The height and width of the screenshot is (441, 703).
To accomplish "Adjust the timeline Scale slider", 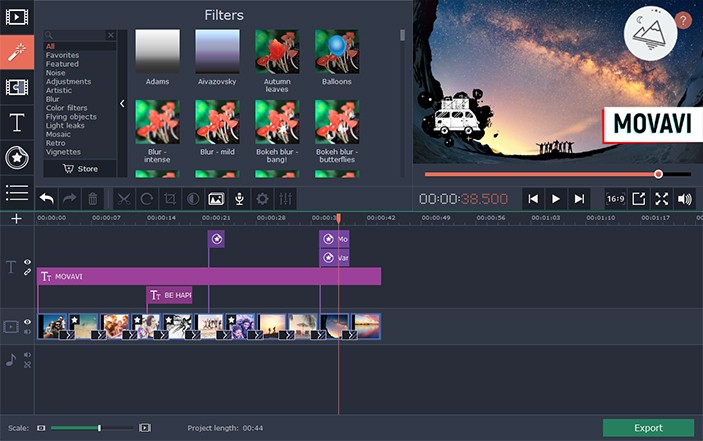I will pyautogui.click(x=92, y=428).
